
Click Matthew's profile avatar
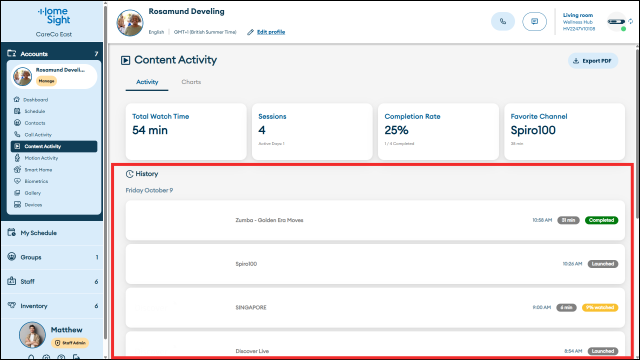pyautogui.click(x=32, y=335)
